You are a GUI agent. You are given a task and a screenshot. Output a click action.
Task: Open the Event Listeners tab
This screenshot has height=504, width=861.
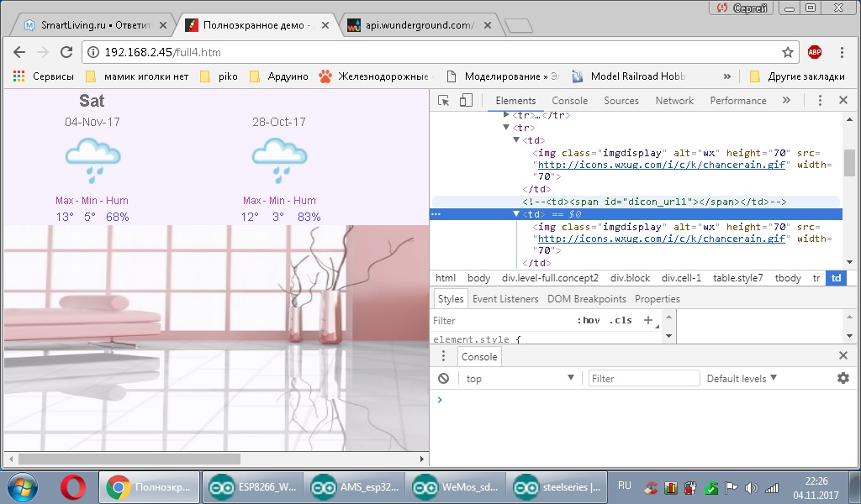click(504, 299)
